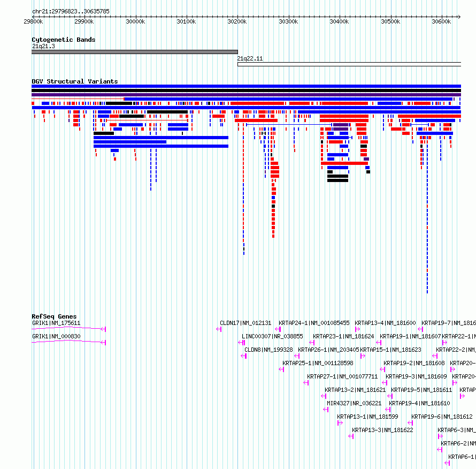Select the gene arrow glyph beneath MIR4327

[x=326, y=410]
